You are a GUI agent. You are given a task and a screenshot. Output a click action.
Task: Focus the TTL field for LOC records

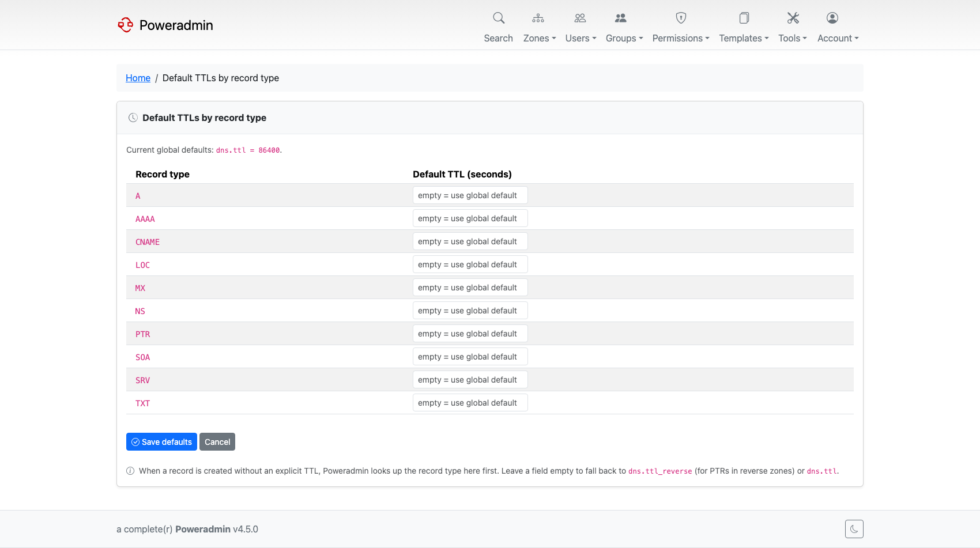pos(470,264)
